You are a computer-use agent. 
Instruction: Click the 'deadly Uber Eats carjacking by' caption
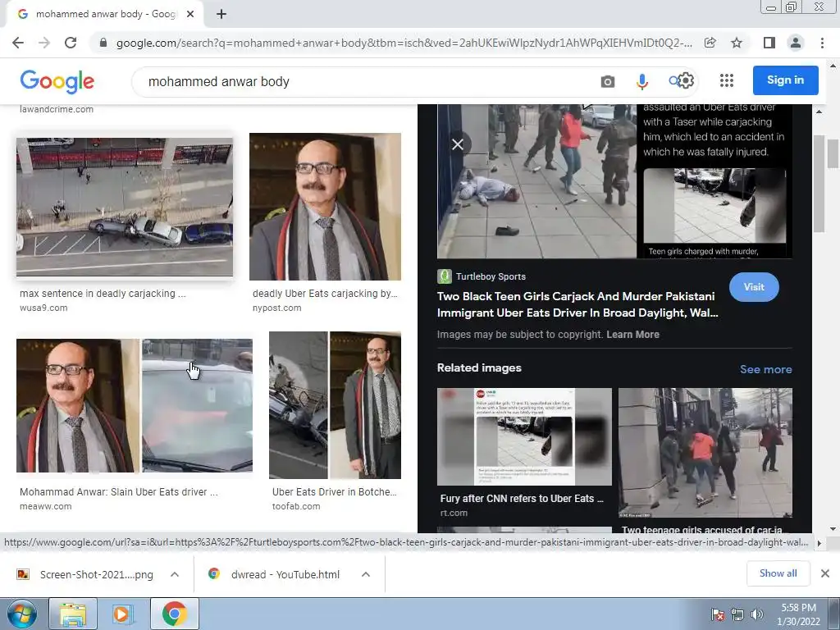point(325,294)
